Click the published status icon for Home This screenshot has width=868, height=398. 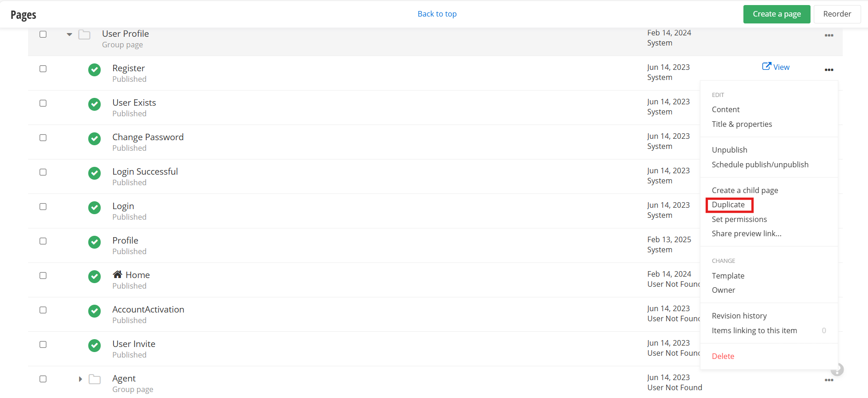(95, 277)
